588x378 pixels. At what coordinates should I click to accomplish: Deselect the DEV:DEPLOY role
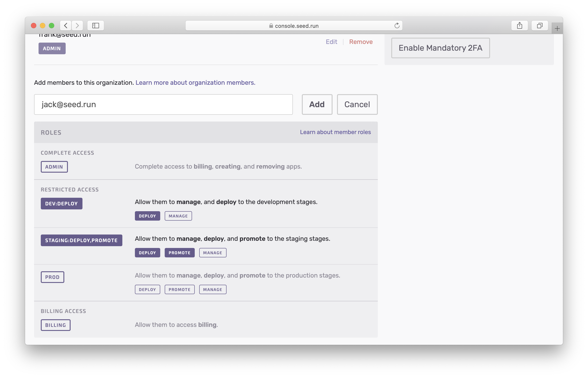pos(61,204)
